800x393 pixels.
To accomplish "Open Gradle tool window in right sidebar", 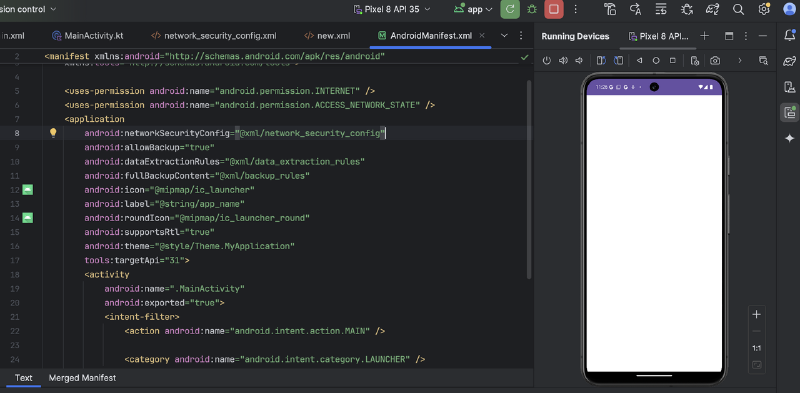I will click(x=789, y=61).
